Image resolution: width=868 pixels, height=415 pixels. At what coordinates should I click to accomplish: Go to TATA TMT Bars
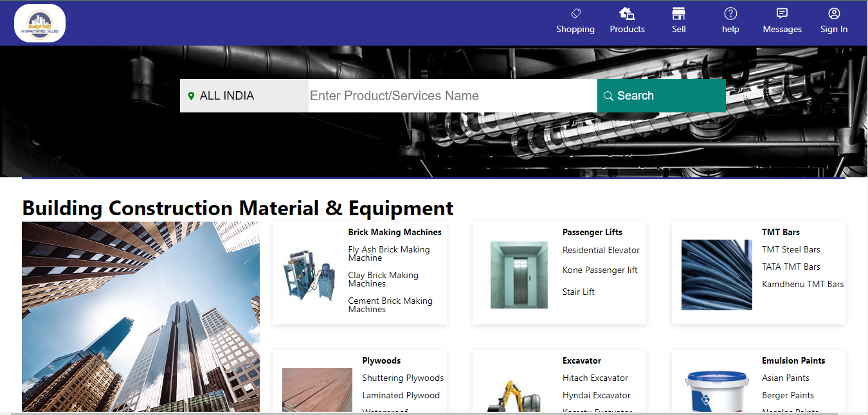pyautogui.click(x=791, y=267)
